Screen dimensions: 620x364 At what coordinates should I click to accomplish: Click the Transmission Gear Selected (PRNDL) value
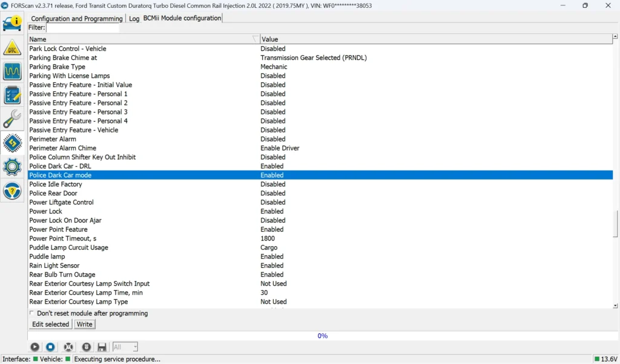pyautogui.click(x=314, y=57)
